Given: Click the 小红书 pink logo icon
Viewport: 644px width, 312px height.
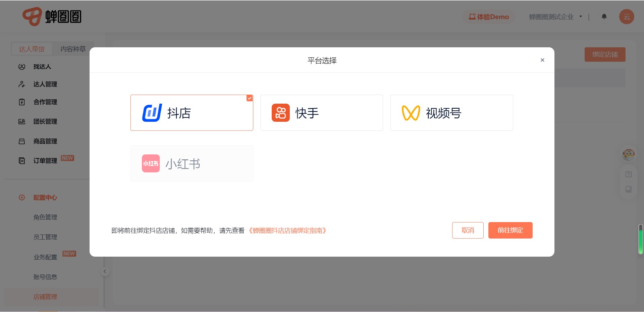Looking at the screenshot, I should pyautogui.click(x=151, y=163).
